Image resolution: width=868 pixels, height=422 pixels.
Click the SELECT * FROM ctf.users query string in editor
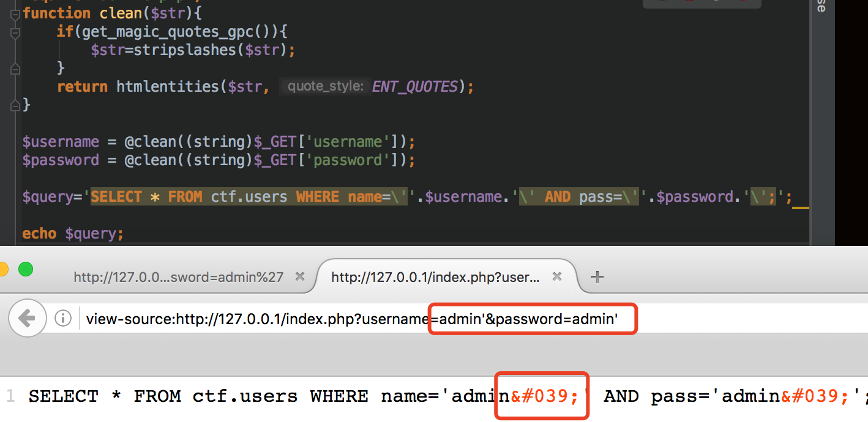pyautogui.click(x=249, y=197)
